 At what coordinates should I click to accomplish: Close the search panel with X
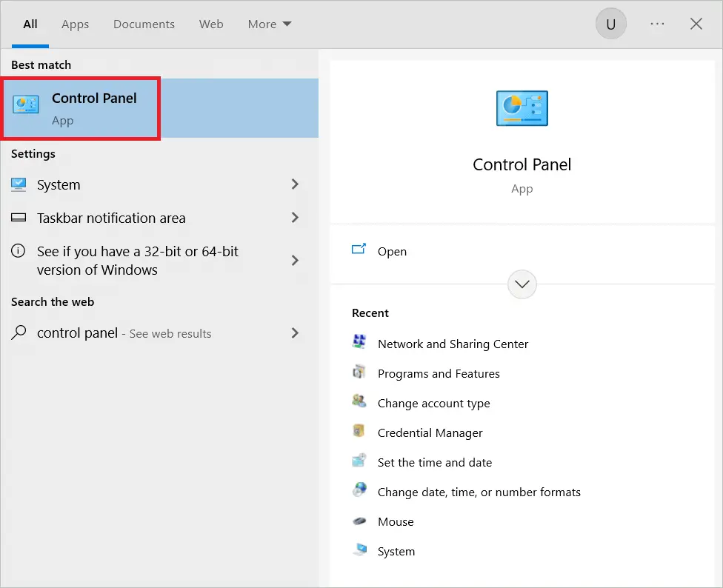click(696, 24)
